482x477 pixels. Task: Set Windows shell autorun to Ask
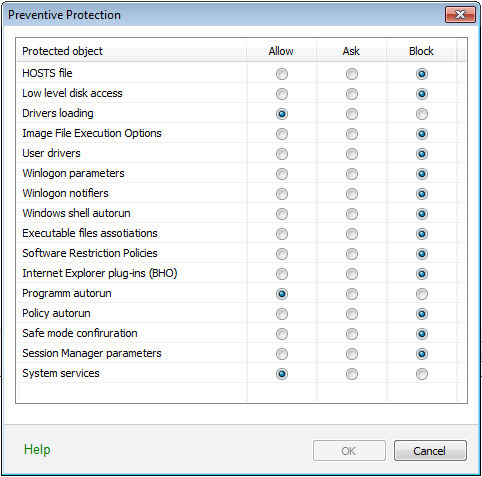(x=352, y=214)
